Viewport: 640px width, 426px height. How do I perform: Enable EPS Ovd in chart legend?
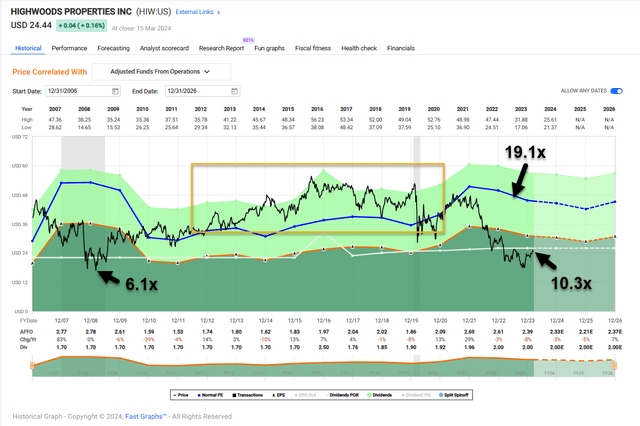coord(305,395)
